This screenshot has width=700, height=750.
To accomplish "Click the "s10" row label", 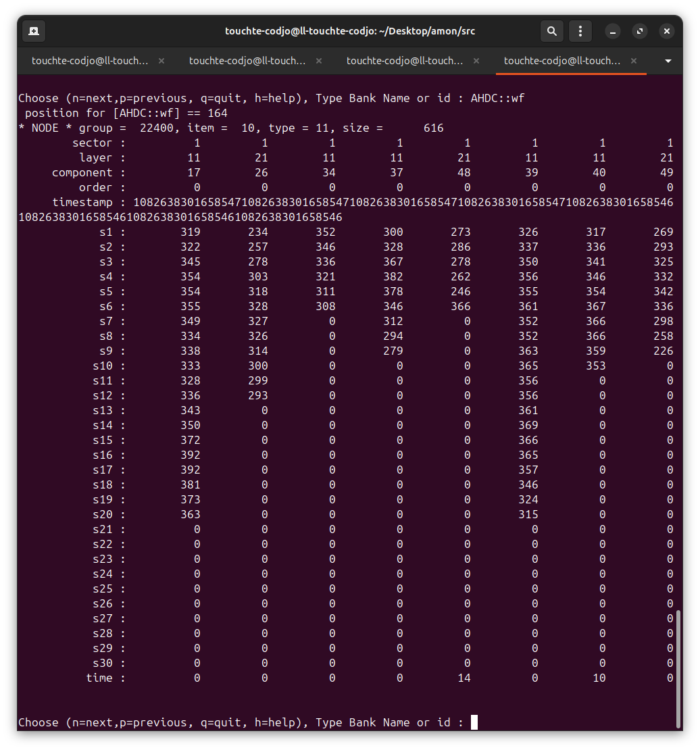I will click(103, 366).
